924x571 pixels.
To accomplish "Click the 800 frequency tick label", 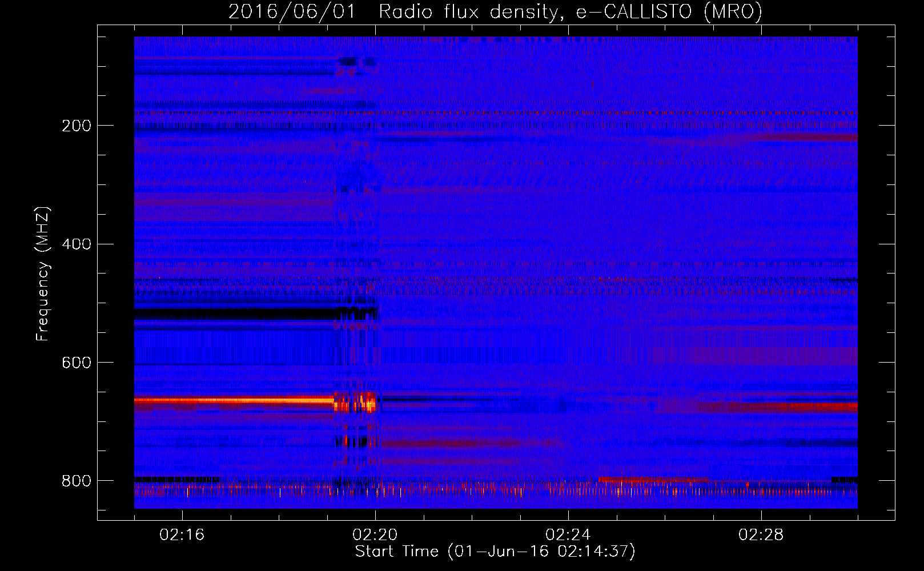I will [77, 481].
